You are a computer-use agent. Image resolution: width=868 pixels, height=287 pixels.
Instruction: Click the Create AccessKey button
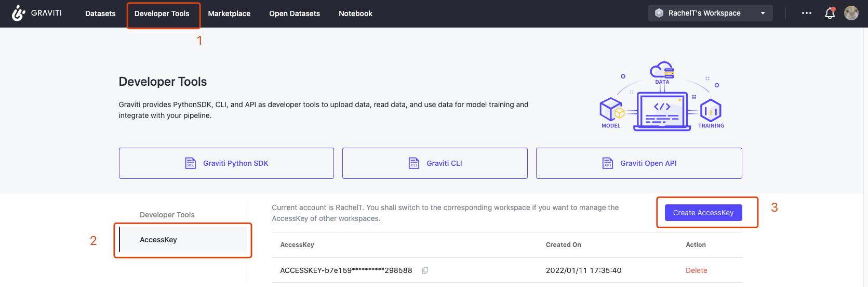click(703, 213)
